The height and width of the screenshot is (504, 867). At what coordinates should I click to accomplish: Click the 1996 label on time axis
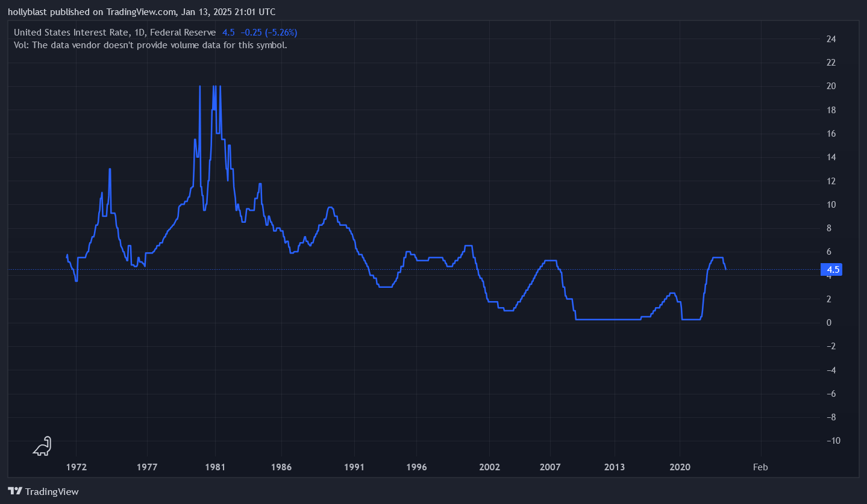pos(416,467)
